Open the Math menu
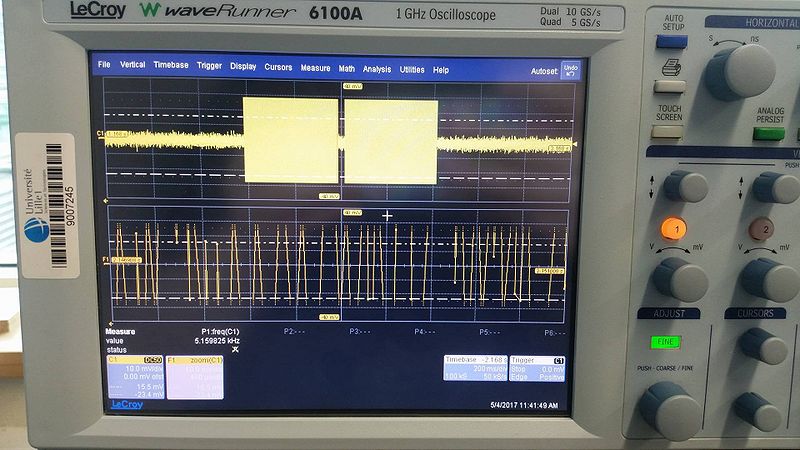Viewport: 800px width, 450px height. click(x=347, y=69)
